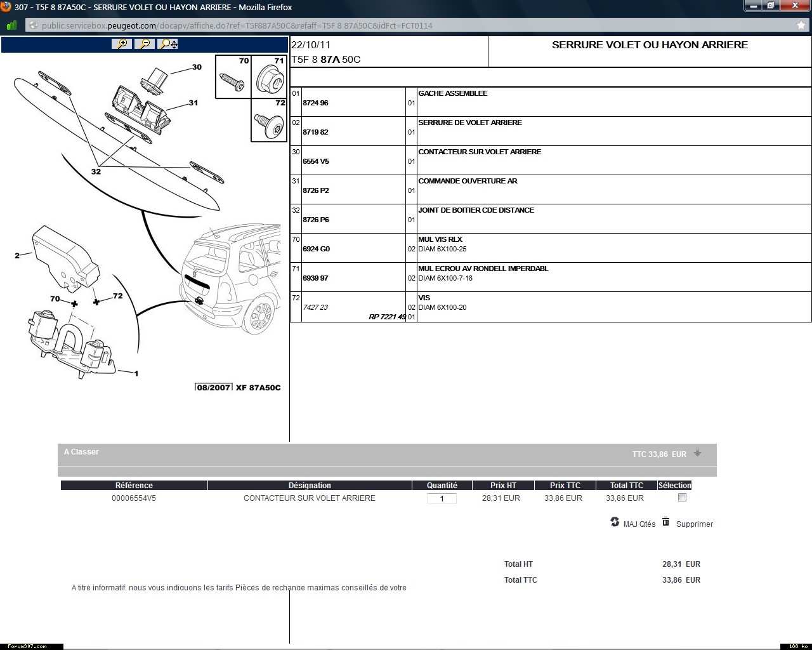Click the refresh icon beside MAJ Qtés
Viewport: 812px width, 650px height.
tap(615, 522)
